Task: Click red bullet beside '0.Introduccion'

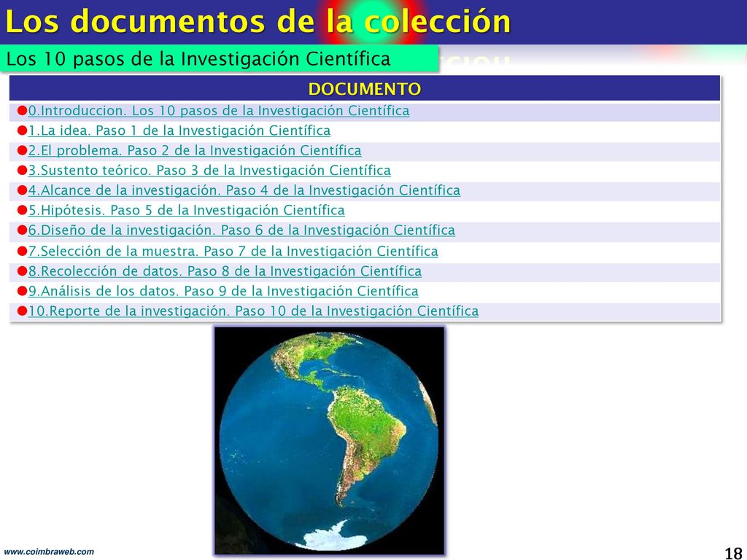Action: coord(22,111)
